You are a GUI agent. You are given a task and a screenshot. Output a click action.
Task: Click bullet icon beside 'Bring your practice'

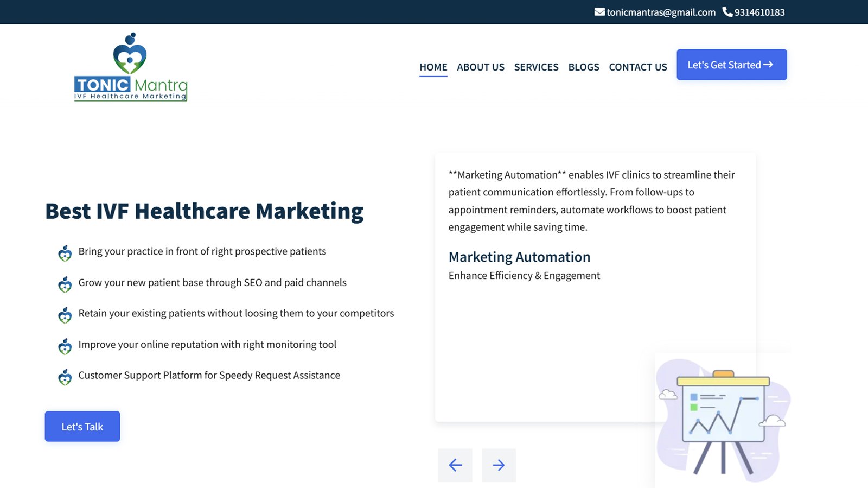(x=65, y=253)
